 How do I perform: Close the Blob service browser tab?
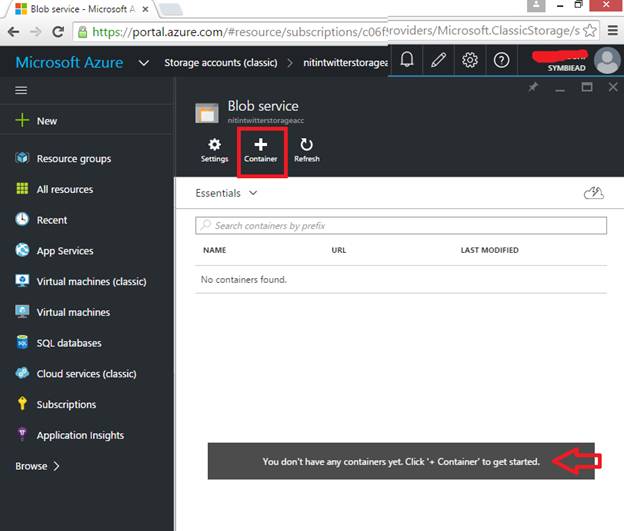(145, 9)
